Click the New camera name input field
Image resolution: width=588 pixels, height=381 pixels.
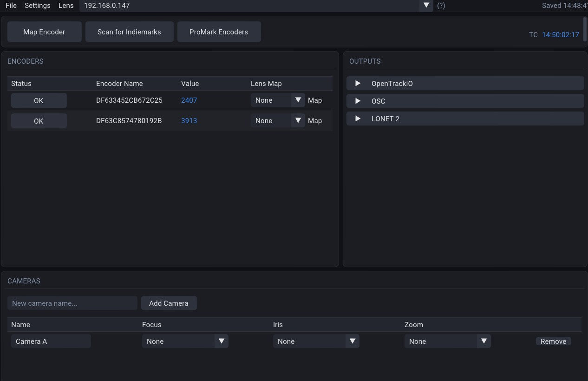point(72,303)
